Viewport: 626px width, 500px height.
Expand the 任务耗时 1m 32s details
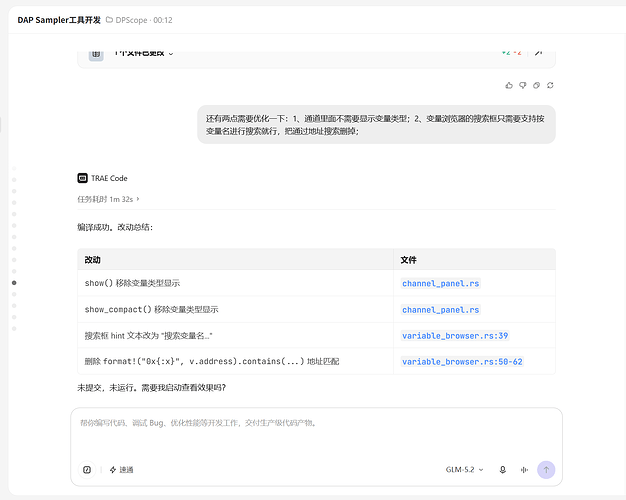[x=108, y=199]
